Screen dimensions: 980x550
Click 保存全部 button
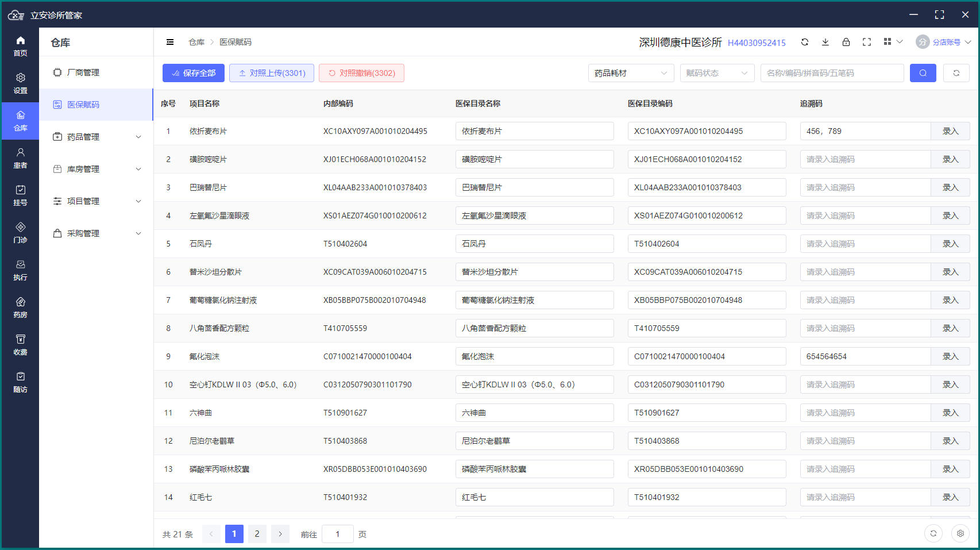point(192,73)
